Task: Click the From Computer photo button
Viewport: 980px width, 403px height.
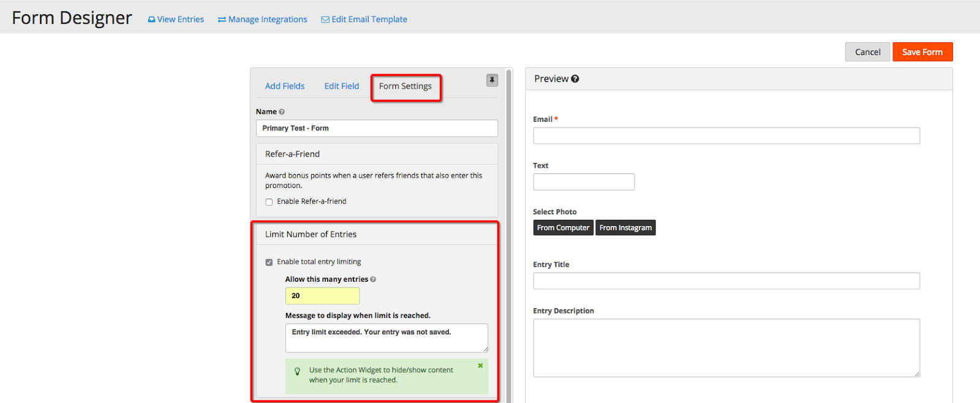Action: (563, 228)
